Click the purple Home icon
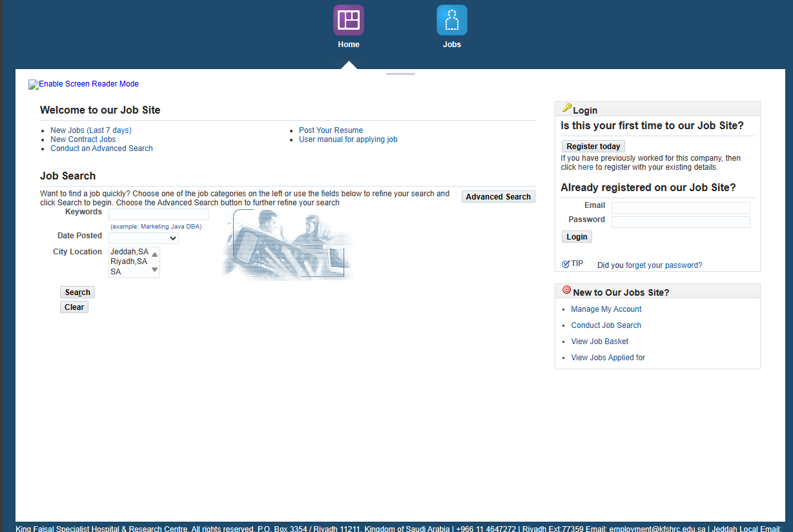Screen dimensions: 793x532 (349, 20)
